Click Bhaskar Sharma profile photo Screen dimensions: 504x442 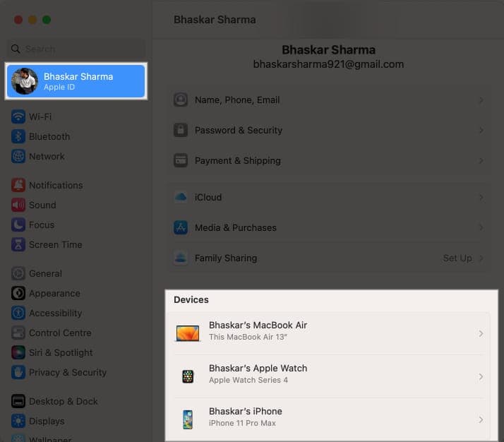tap(25, 81)
